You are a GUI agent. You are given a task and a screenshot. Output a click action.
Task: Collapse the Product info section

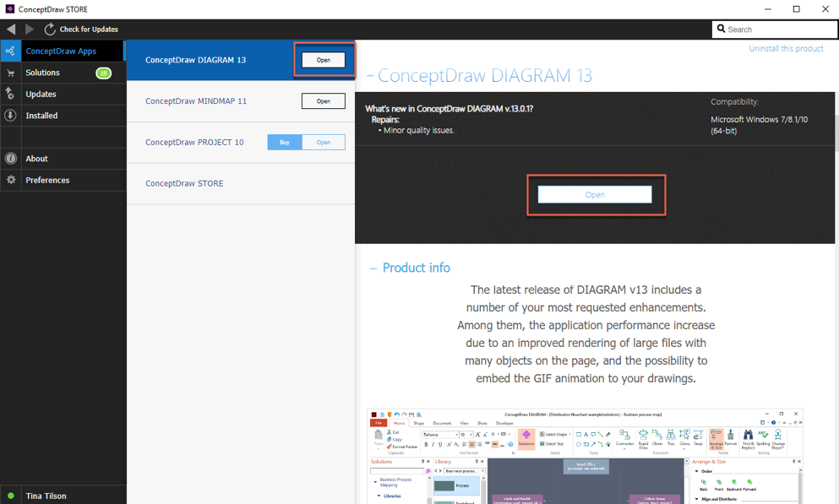tap(373, 268)
